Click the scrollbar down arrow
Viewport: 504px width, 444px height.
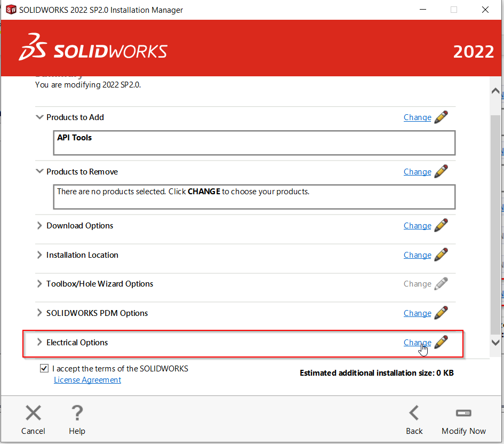click(495, 342)
